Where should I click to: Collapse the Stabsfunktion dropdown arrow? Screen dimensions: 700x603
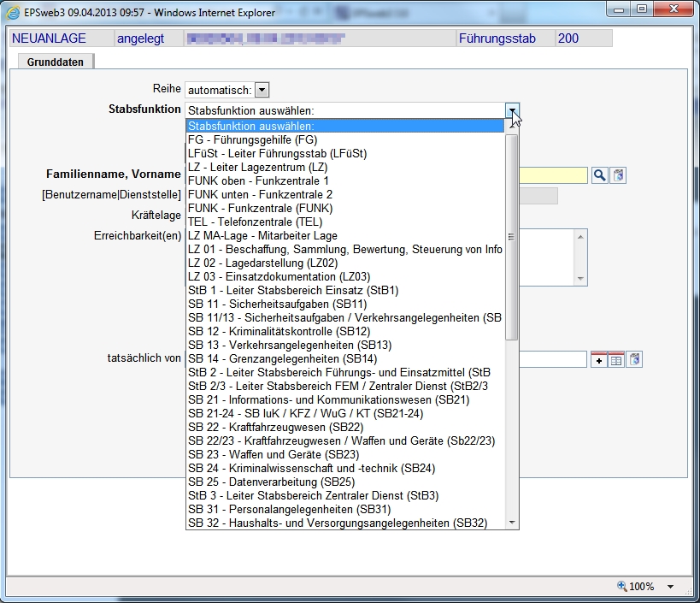tap(512, 110)
